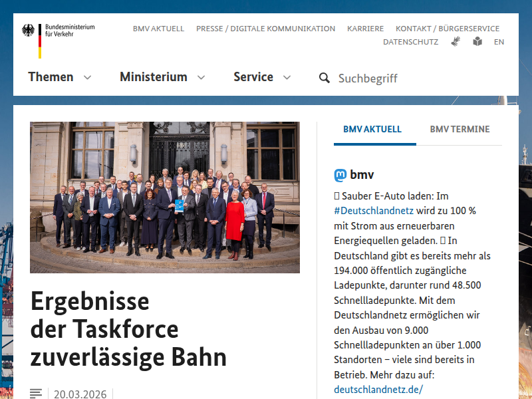Expand the Ministerium dropdown arrow
Screen dimensions: 532x399
(201, 78)
